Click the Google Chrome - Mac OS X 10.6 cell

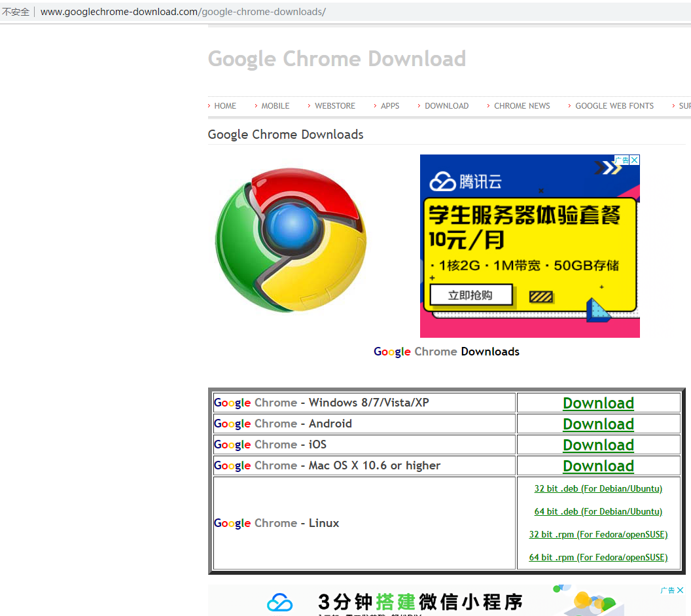364,465
